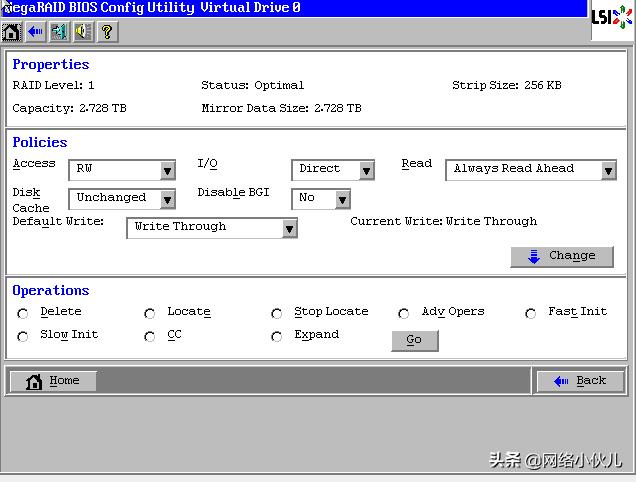Click the Properties section heading

click(x=51, y=65)
